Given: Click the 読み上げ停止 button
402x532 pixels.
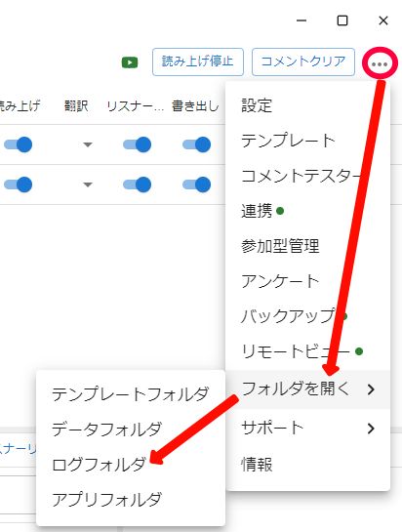Looking at the screenshot, I should click(x=198, y=61).
